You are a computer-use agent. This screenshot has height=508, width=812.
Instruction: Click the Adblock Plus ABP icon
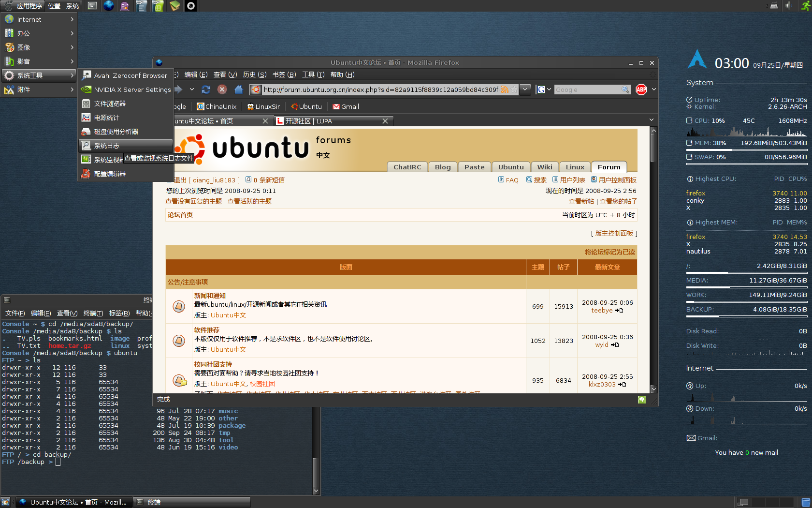tap(641, 90)
